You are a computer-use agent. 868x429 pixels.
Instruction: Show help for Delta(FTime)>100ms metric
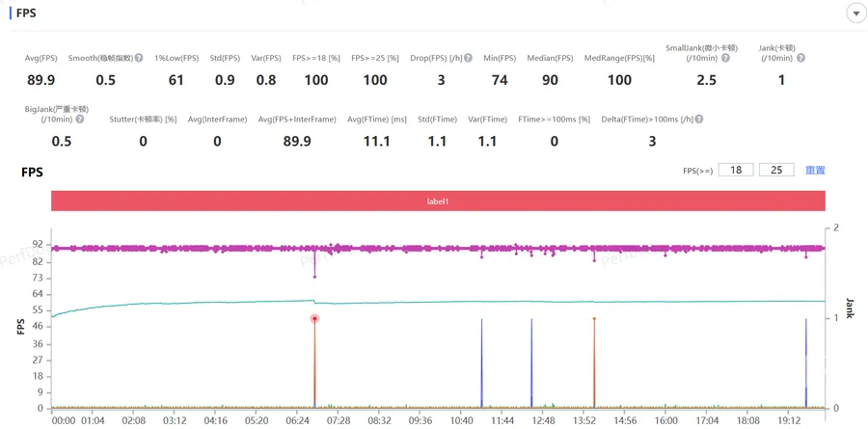click(699, 119)
